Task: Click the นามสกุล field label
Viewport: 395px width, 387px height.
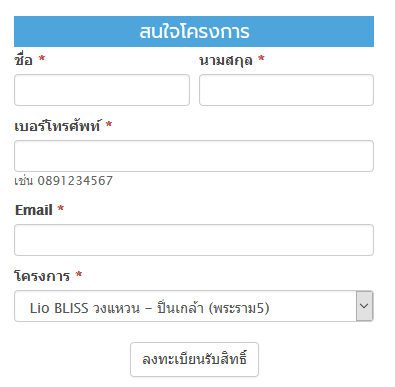Action: 226,61
